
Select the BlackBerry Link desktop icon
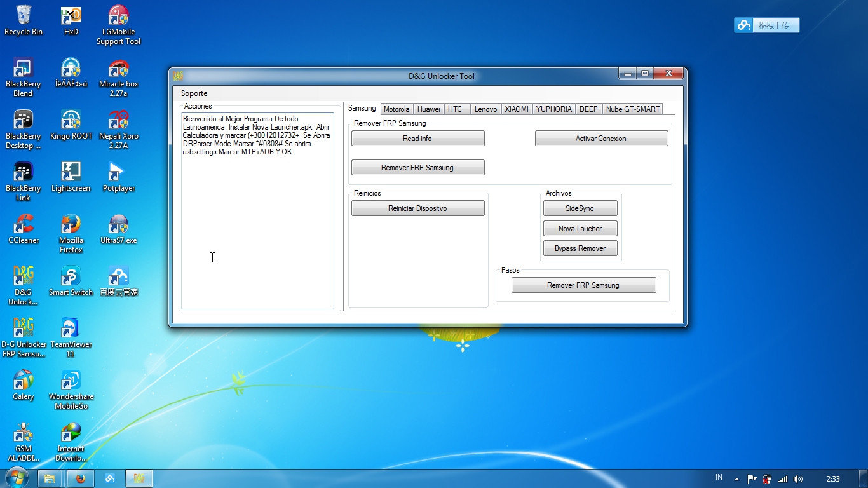[24, 182]
